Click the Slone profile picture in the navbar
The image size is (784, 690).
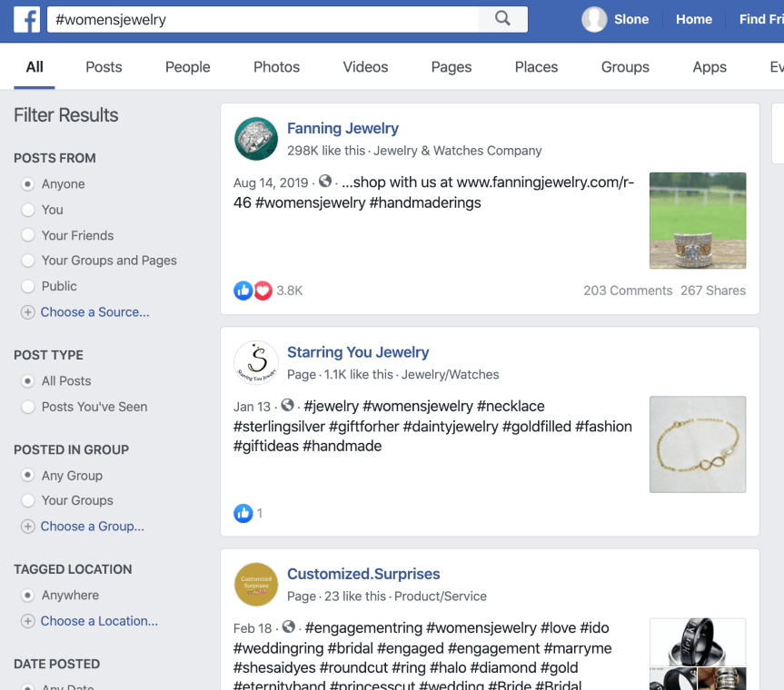point(593,18)
